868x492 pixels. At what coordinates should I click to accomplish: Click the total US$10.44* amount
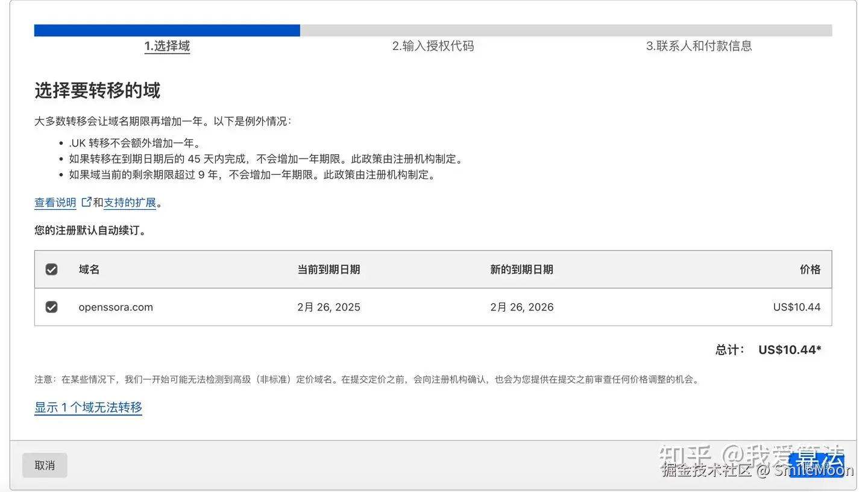[x=790, y=350]
